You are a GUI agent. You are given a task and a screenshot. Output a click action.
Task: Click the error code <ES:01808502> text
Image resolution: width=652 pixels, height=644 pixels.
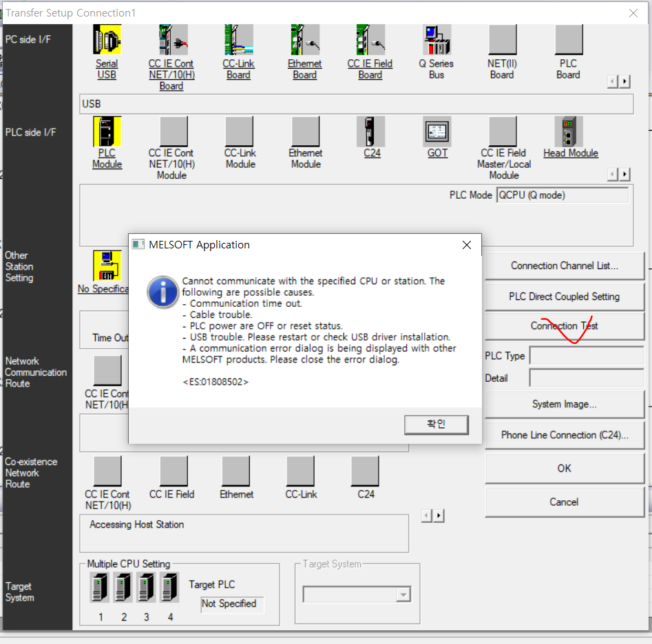pyautogui.click(x=215, y=382)
